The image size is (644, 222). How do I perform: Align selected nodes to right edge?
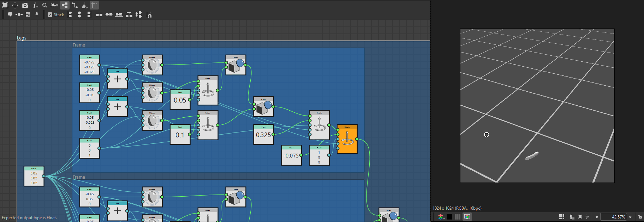tap(89, 14)
